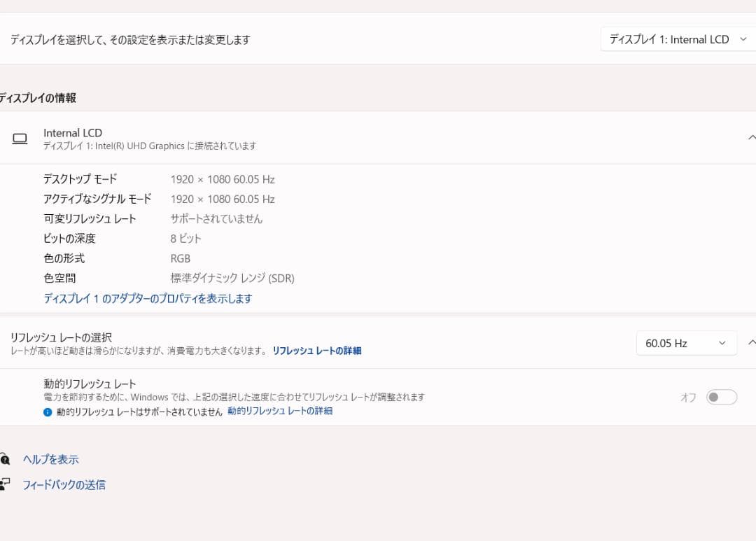Viewport: 756px width, 541px height.
Task: Toggle the 動的リフレッシュレート switch on
Action: click(x=721, y=397)
